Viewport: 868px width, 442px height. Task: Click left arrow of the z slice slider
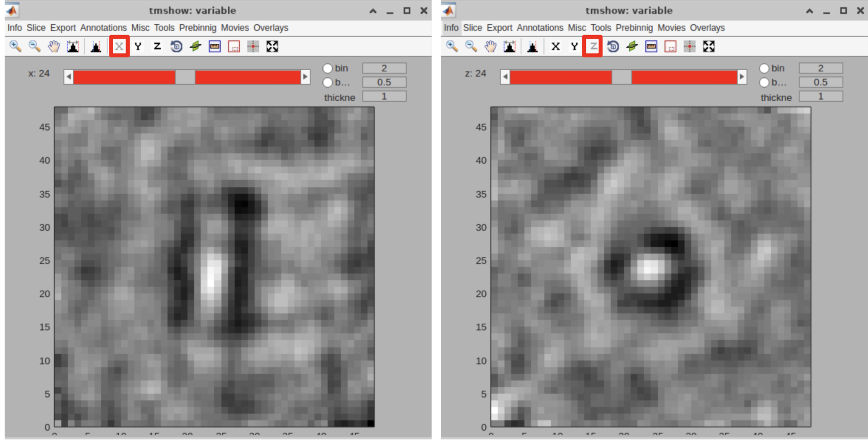pos(505,77)
